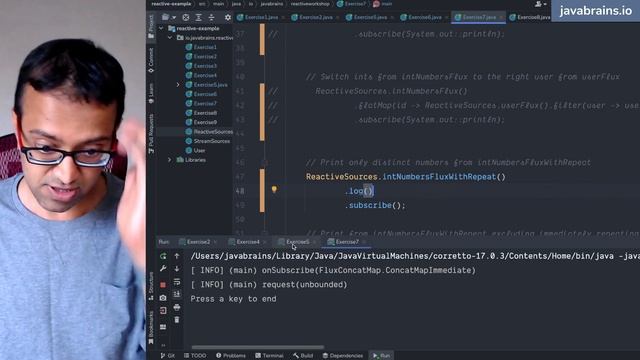640x360 pixels.
Task: Open the Terminal tool window
Action: (269, 356)
